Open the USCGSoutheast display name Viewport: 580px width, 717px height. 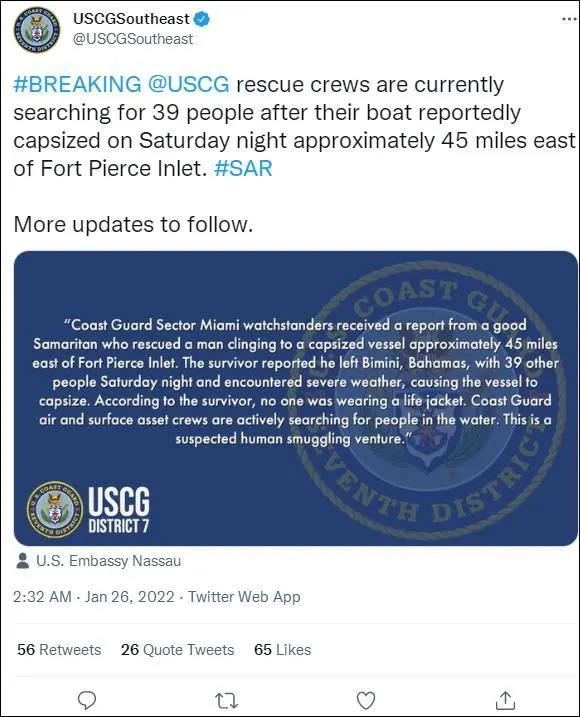131,19
